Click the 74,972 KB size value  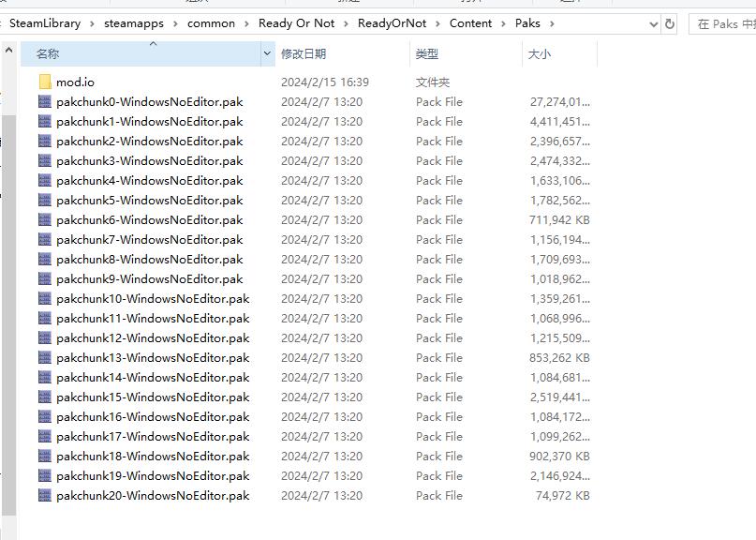pyautogui.click(x=563, y=496)
